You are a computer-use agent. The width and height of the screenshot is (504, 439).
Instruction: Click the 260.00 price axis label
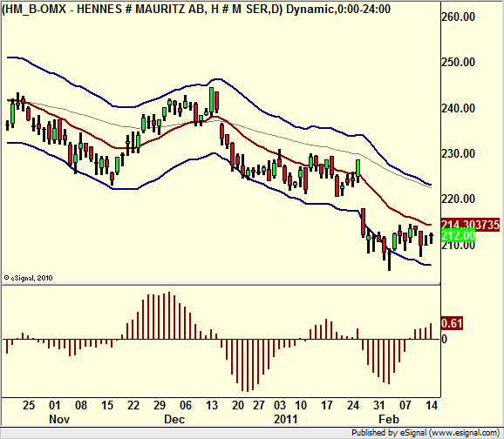pyautogui.click(x=458, y=17)
